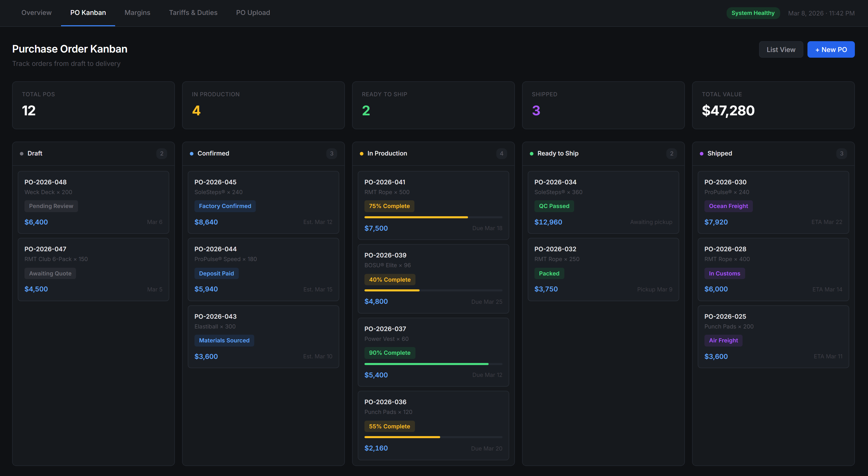Go to Tariffs & Duties tab
Screen dimensions: 868x476
193,13
